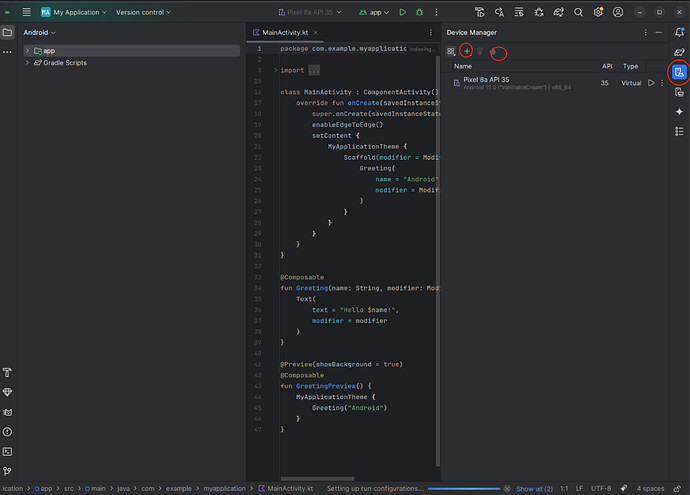Open Code With Me / build variants icon
Image resolution: width=690 pixels, height=495 pixels.
click(480, 12)
